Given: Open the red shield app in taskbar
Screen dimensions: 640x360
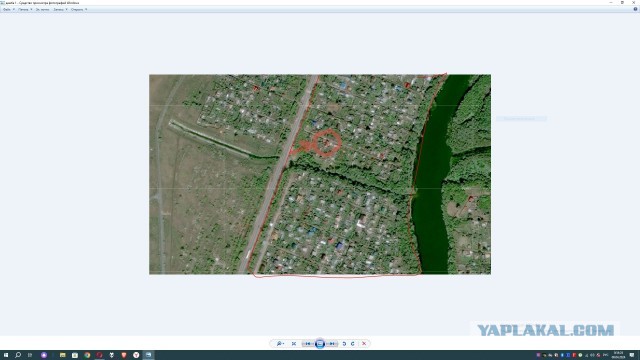Looking at the screenshot, I should coord(124,355).
